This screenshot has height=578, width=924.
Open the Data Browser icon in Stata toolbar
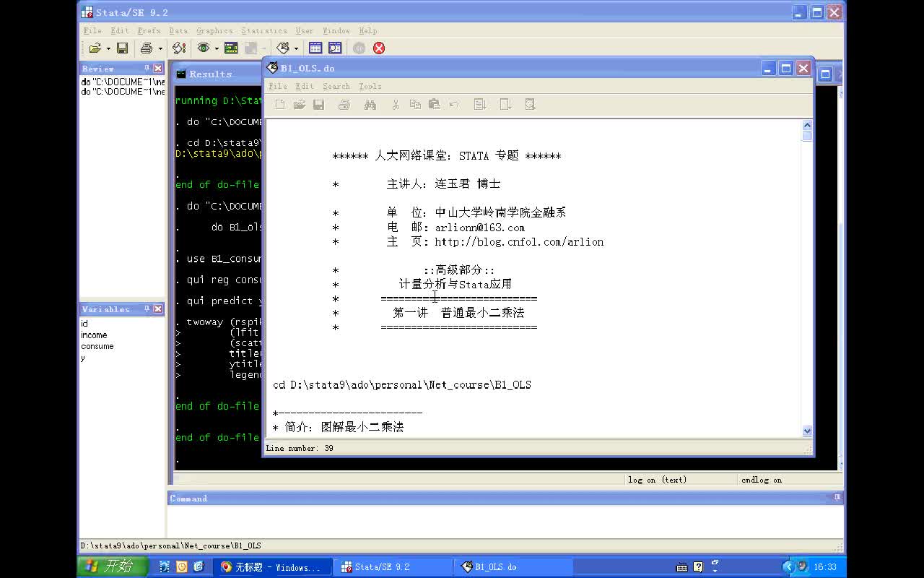(x=335, y=48)
